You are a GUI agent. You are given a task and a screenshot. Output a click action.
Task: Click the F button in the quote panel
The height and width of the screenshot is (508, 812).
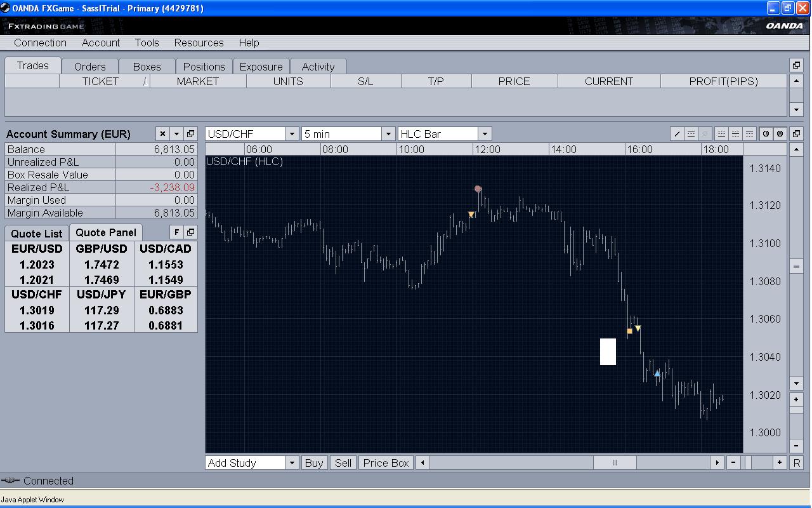pyautogui.click(x=177, y=232)
